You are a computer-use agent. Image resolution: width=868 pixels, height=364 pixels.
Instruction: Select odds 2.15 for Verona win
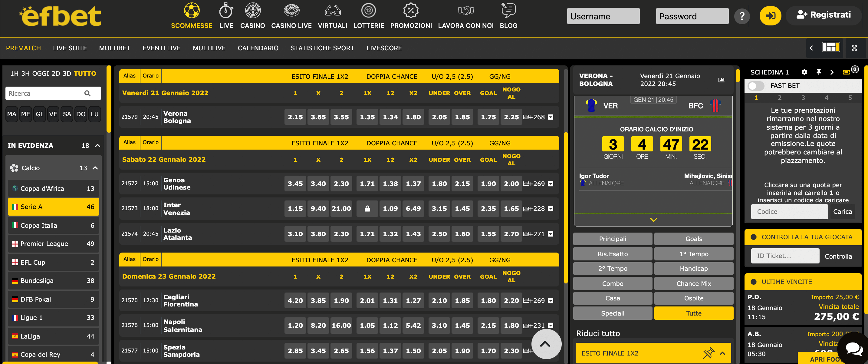click(x=295, y=117)
